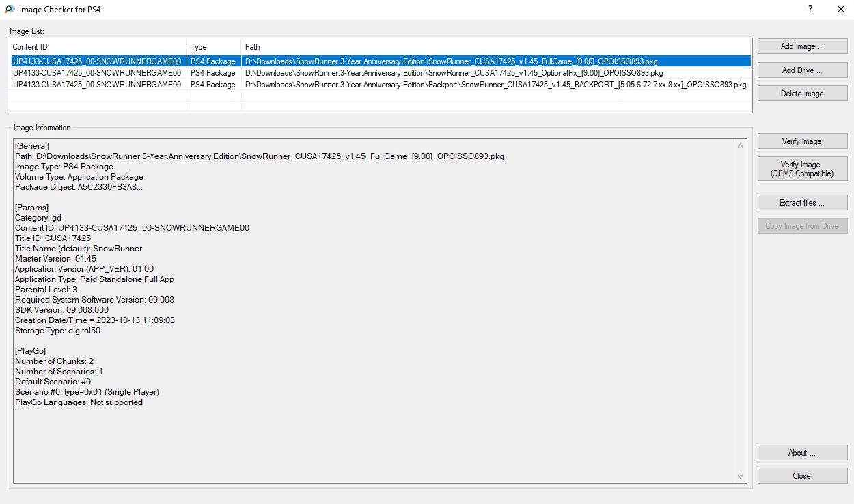Click the Close button at bottom right
Image resolution: width=854 pixels, height=504 pixels.
(x=802, y=476)
